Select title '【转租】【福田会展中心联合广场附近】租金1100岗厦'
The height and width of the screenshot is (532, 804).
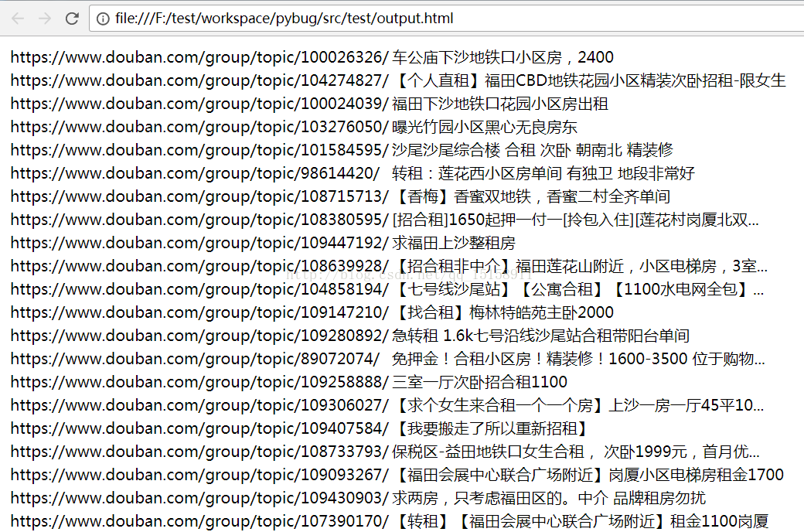click(581, 520)
